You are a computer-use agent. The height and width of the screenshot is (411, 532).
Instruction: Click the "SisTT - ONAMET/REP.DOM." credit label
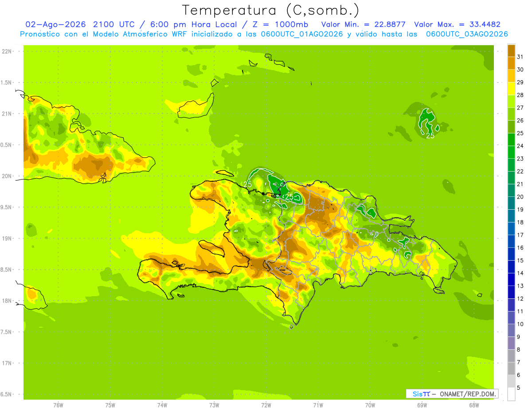[452, 394]
